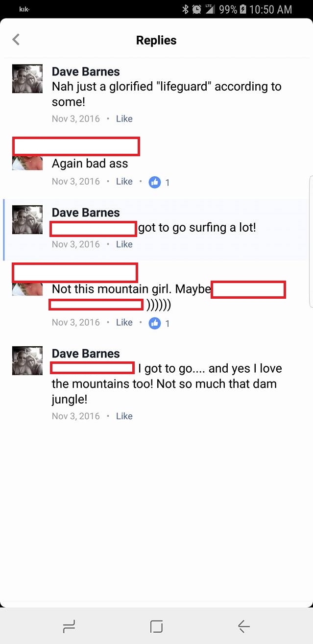Open Dave Barnes name on surfing comment
Screen dimensions: 313x644
(x=86, y=213)
